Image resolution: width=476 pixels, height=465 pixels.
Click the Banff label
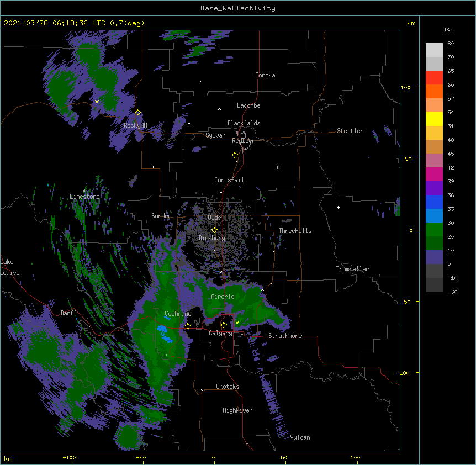[68, 313]
